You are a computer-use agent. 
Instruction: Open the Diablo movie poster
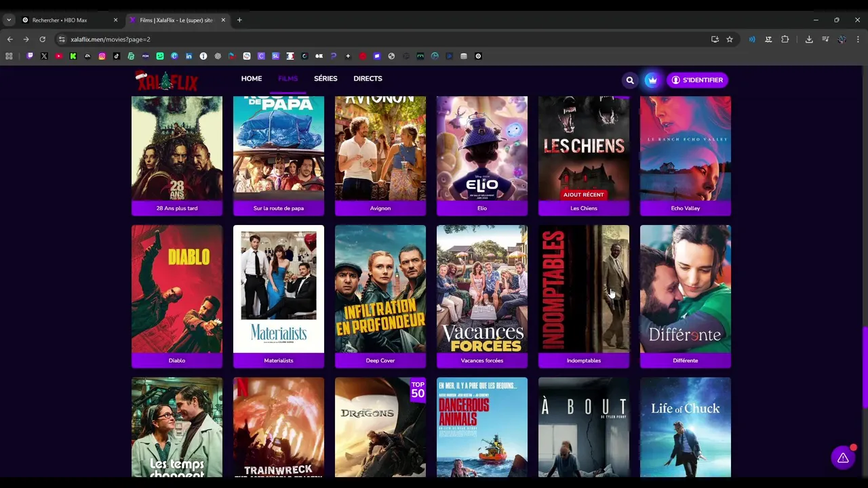pos(177,289)
